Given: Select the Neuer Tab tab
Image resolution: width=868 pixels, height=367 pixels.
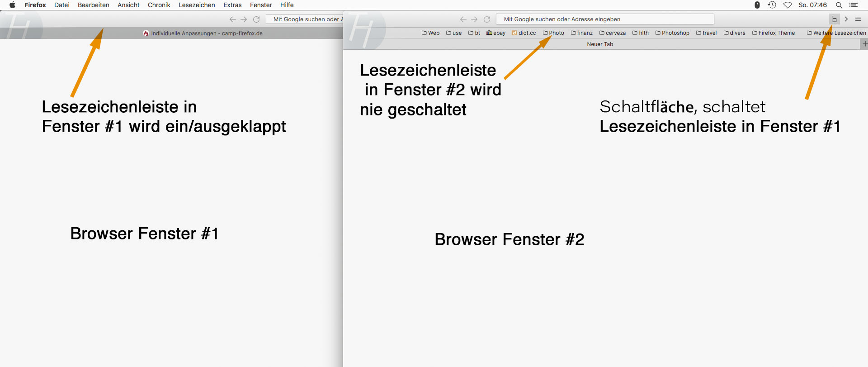Looking at the screenshot, I should (x=600, y=44).
